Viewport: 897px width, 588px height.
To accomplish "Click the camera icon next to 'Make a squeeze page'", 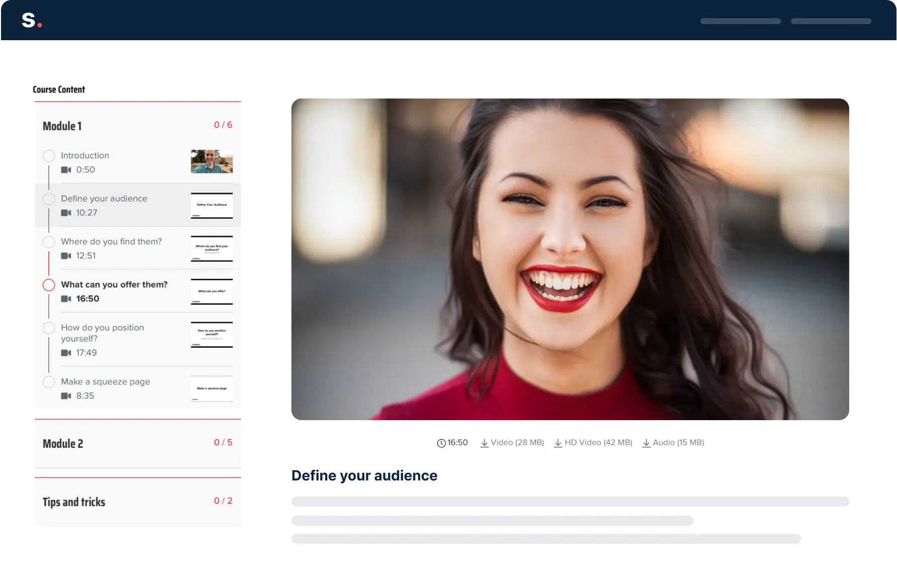I will tap(66, 396).
